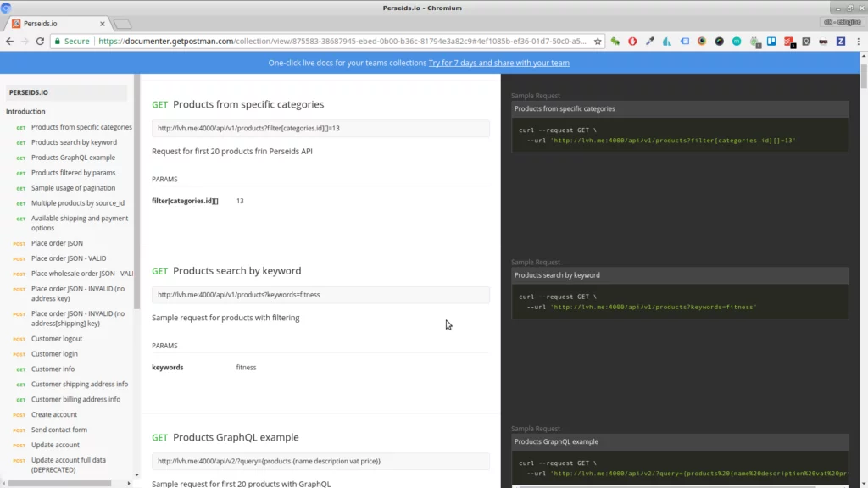The height and width of the screenshot is (488, 868).
Task: Open the 'Customer logout' sidebar entry
Action: click(x=57, y=339)
